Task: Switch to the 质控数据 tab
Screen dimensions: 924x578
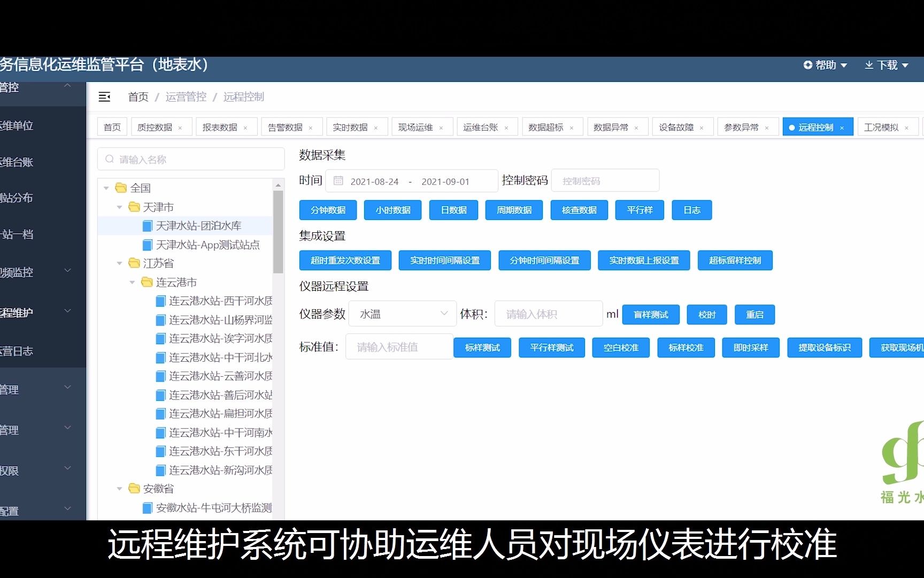Action: [155, 127]
